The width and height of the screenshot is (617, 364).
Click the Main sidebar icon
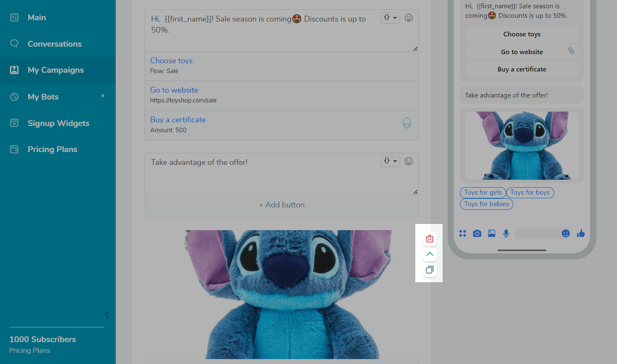14,17
